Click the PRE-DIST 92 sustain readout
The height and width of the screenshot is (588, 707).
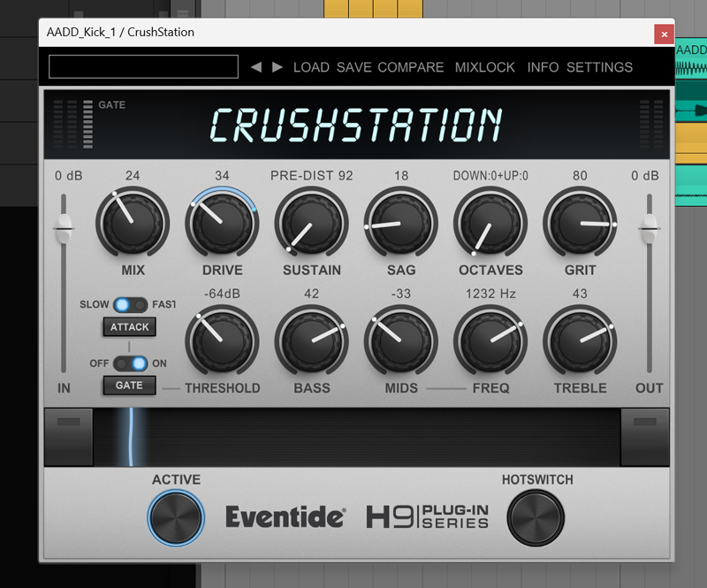tap(312, 176)
